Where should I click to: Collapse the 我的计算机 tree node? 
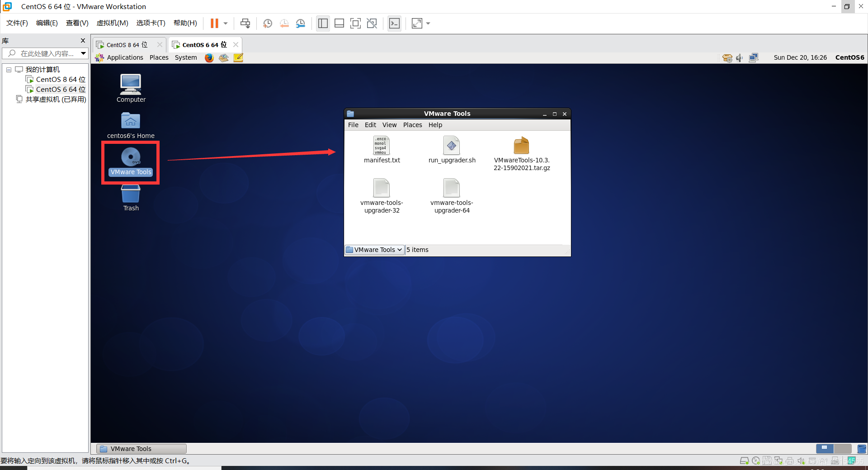click(x=9, y=70)
